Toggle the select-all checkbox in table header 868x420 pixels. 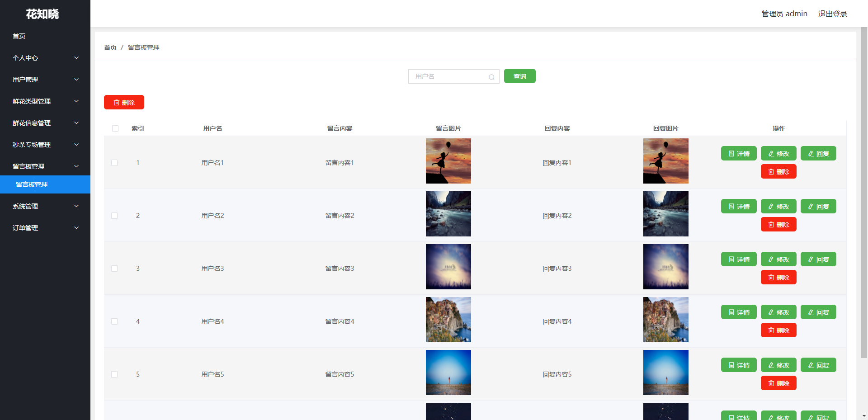pos(115,128)
